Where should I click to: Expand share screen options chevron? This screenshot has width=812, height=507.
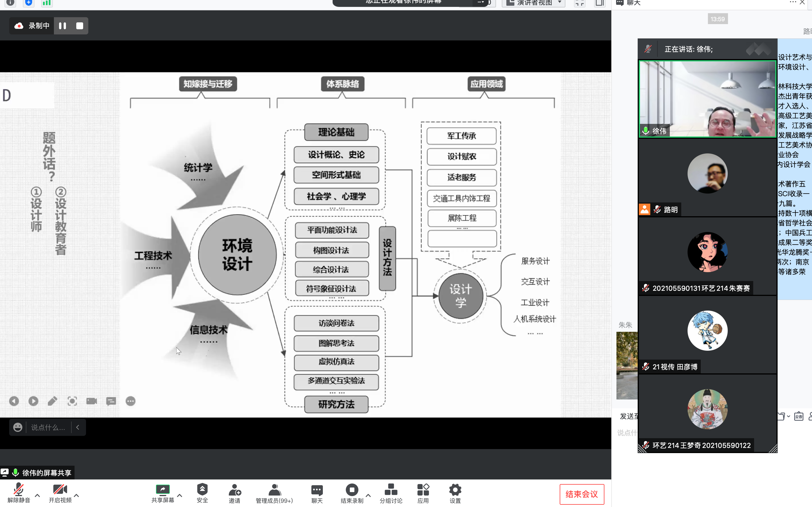tap(180, 495)
